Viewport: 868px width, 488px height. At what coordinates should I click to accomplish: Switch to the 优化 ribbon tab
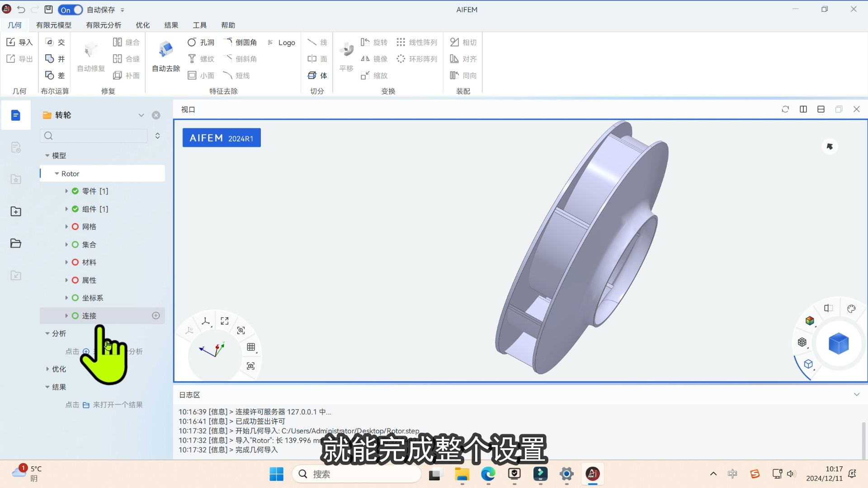(x=142, y=25)
